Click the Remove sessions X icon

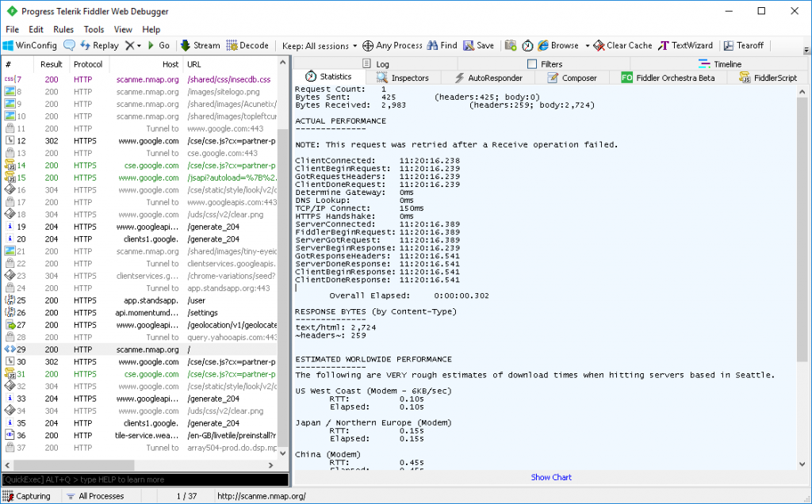click(x=129, y=45)
